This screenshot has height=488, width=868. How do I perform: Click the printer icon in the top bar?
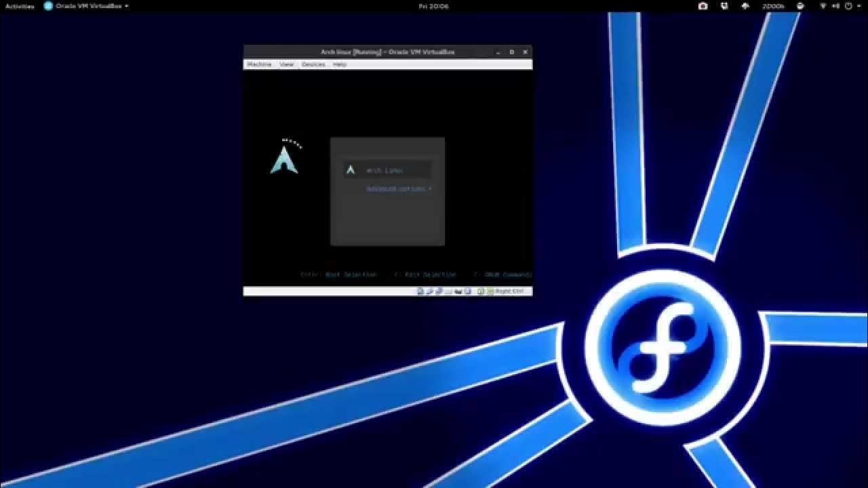pyautogui.click(x=801, y=6)
